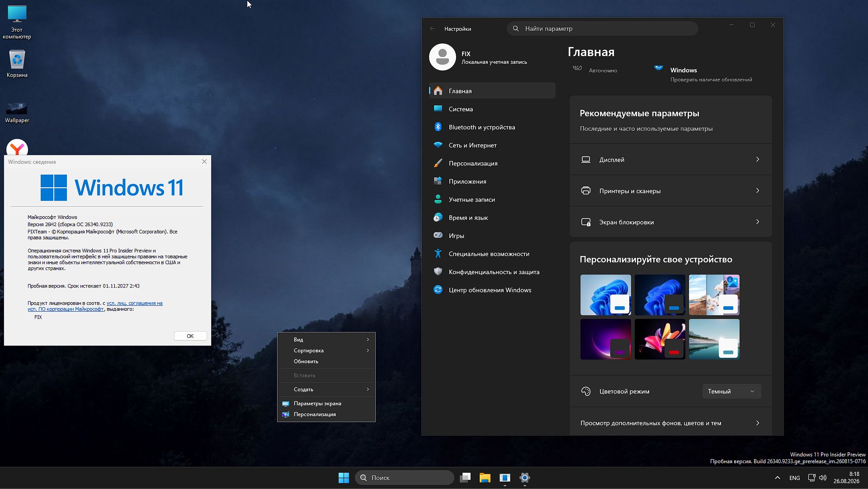Open the Система settings icon
Viewport: 868px width, 489px height.
tap(438, 109)
